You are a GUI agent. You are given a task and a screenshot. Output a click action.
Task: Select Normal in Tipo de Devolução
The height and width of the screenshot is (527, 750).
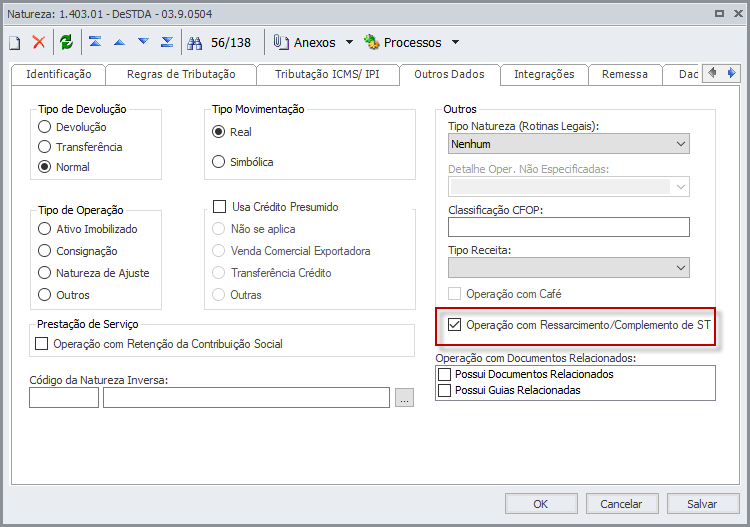pyautogui.click(x=44, y=167)
